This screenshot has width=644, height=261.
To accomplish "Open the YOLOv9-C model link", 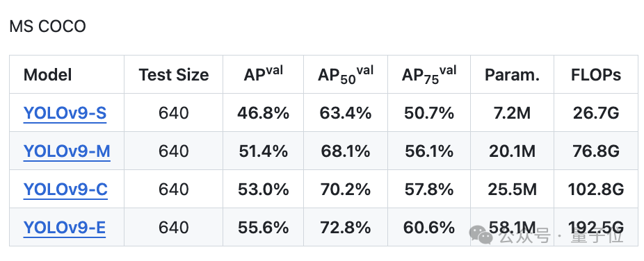I will [65, 190].
